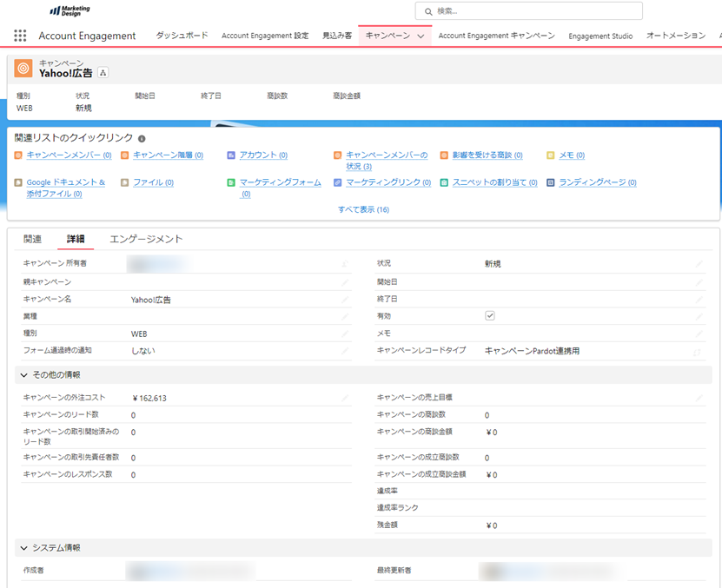Image resolution: width=722 pixels, height=588 pixels.
Task: Open the ダッシュボード navigation item
Action: click(182, 36)
